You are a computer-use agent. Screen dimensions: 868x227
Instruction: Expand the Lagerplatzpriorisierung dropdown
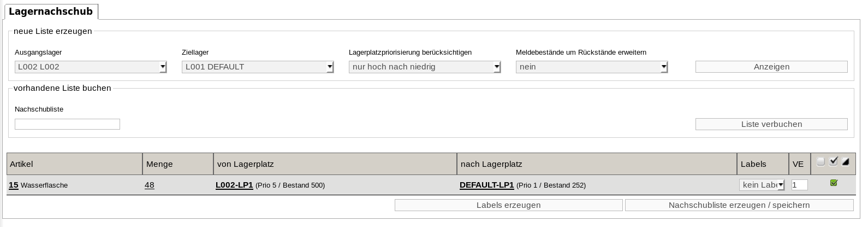pos(425,67)
